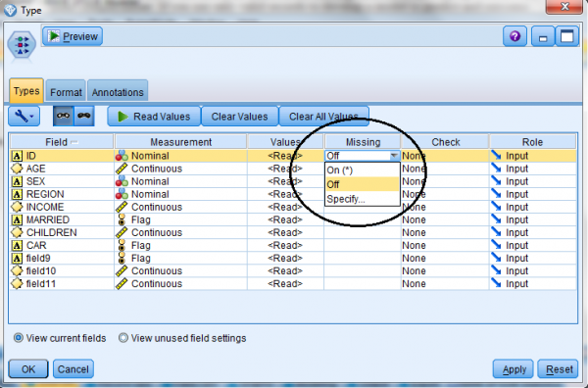Click the Continuous ruler icon for AGE
The width and height of the screenshot is (588, 388).
pos(122,169)
